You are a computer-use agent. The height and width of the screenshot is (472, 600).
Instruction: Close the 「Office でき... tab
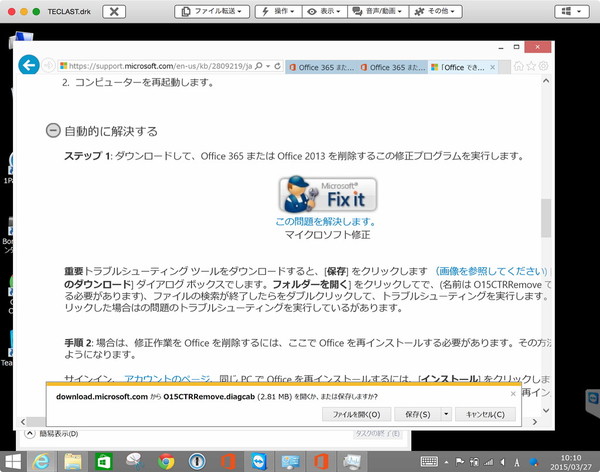point(492,67)
